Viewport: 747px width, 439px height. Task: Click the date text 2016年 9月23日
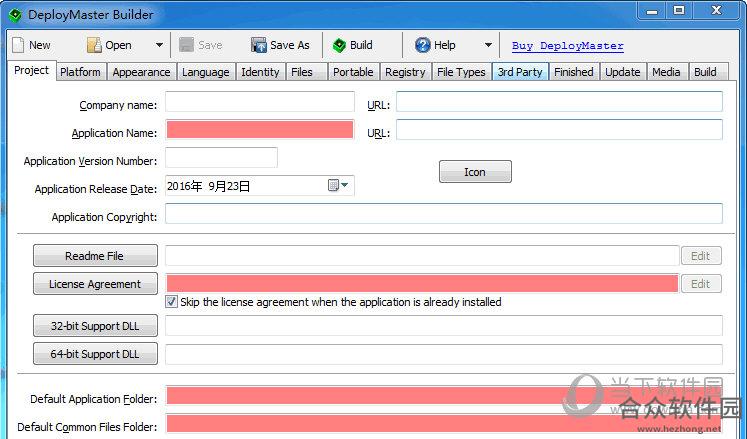pos(209,186)
